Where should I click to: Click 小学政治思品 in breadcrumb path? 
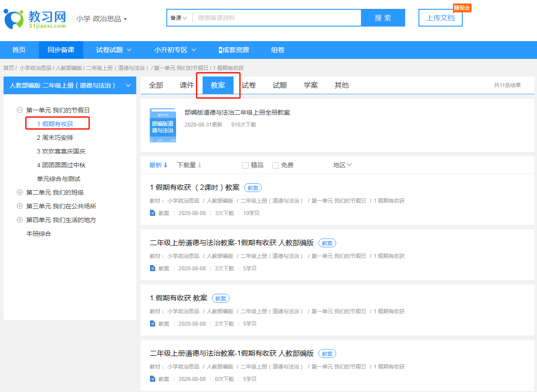click(x=35, y=68)
